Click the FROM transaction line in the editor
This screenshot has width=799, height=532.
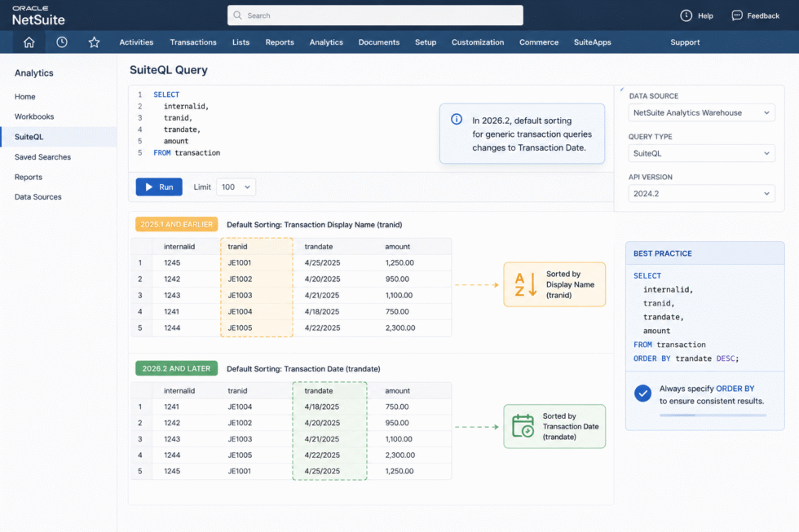[187, 152]
